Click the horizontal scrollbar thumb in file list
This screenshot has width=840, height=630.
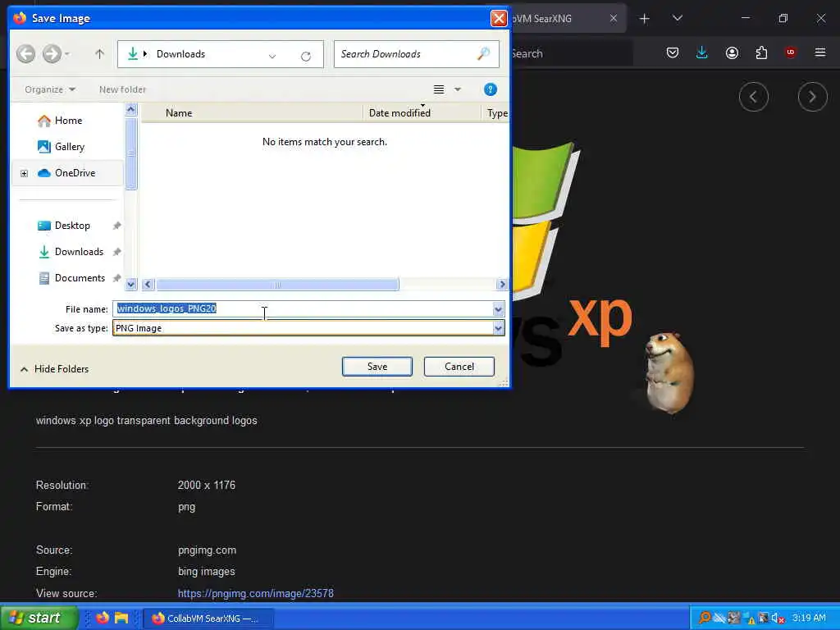pyautogui.click(x=277, y=285)
